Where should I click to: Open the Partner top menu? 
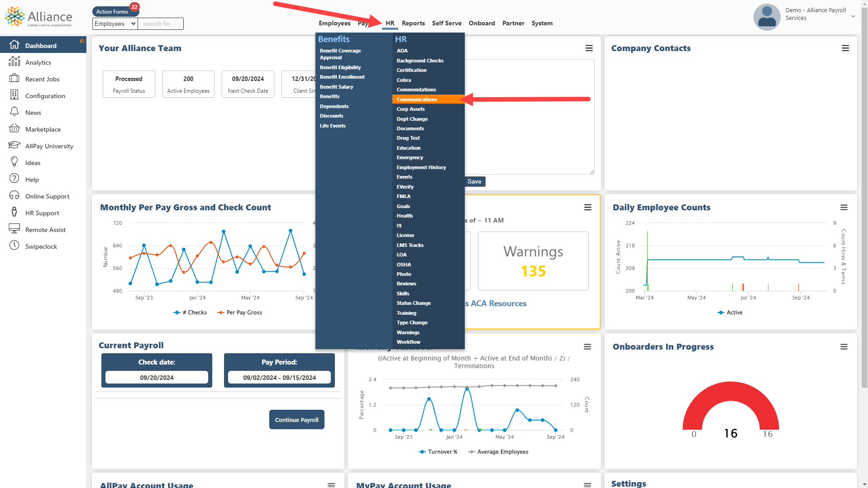point(513,23)
